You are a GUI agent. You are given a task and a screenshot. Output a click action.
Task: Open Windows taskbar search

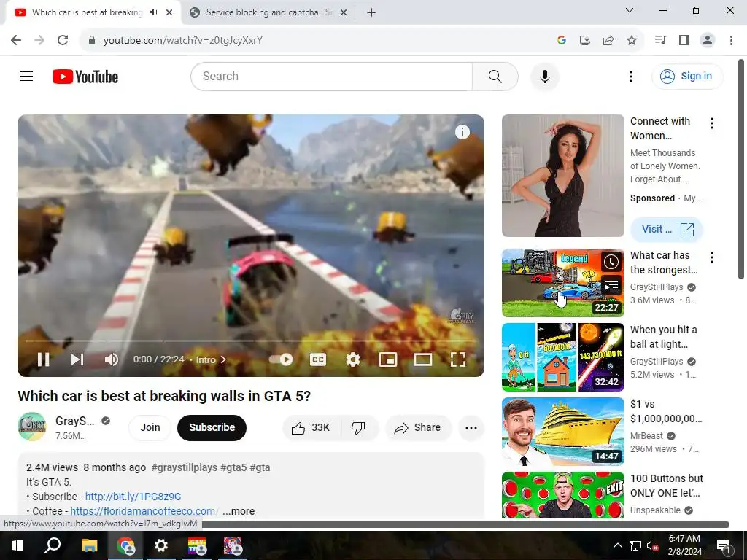53,545
